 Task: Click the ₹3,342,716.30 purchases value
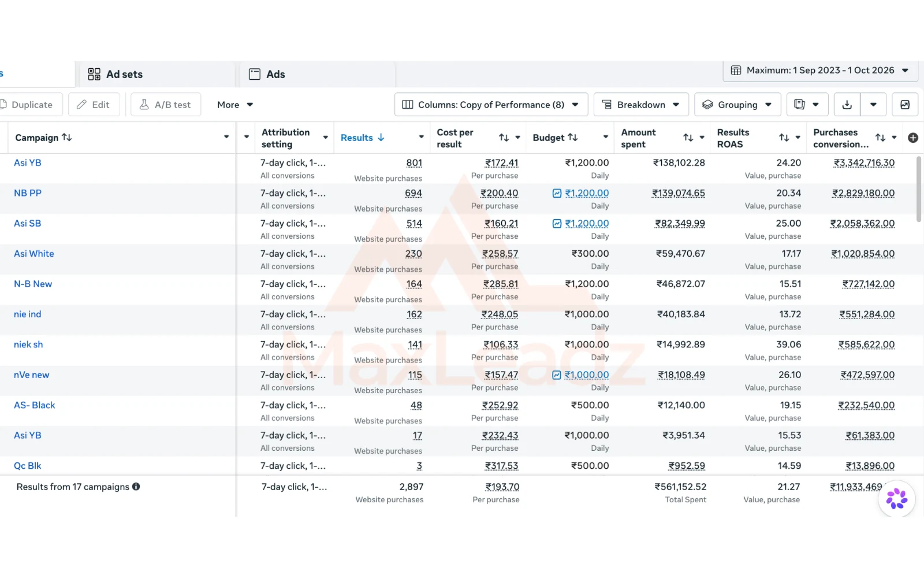coord(864,163)
